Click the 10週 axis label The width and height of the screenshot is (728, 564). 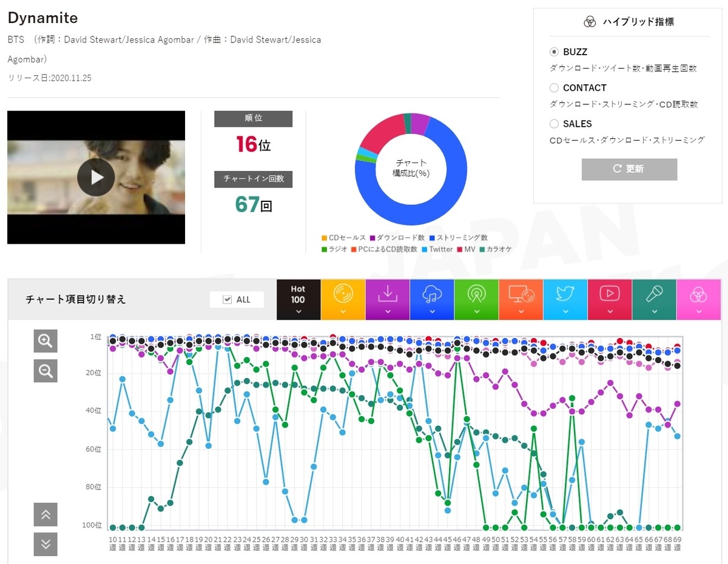(x=113, y=544)
